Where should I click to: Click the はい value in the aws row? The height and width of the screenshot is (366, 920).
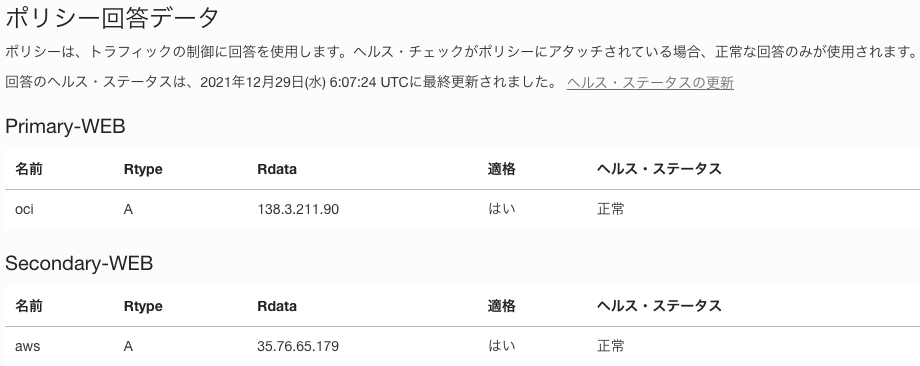pos(502,346)
